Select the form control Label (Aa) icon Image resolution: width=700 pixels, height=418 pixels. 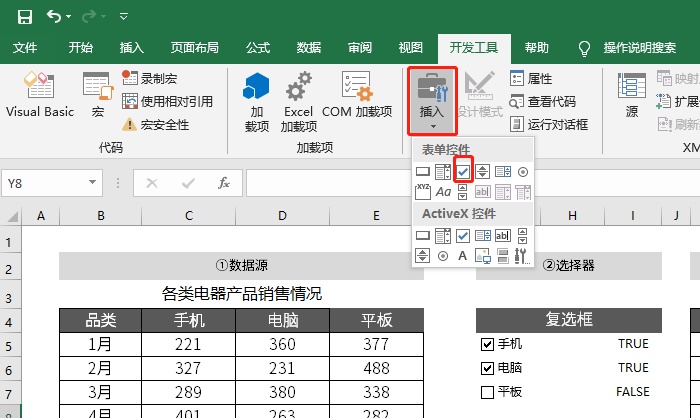(x=443, y=192)
